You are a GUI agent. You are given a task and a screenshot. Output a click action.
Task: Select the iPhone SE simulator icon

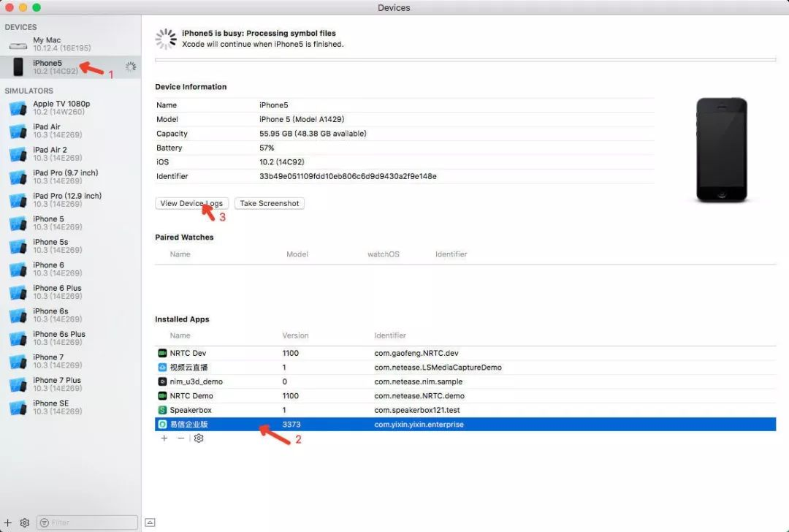[18, 408]
